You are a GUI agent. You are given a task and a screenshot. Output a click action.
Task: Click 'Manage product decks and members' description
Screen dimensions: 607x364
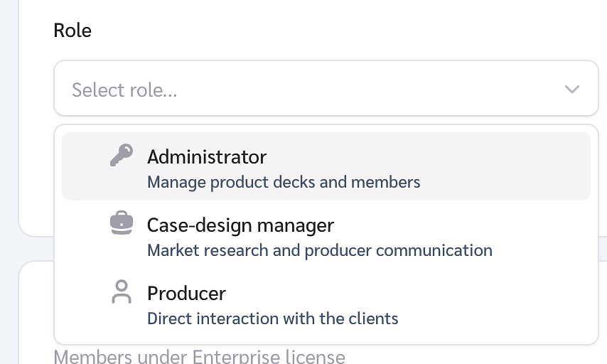284,182
